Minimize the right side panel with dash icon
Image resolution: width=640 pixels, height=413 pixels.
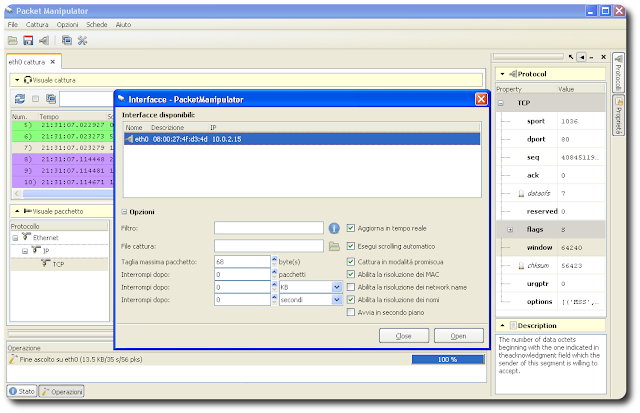[x=592, y=57]
